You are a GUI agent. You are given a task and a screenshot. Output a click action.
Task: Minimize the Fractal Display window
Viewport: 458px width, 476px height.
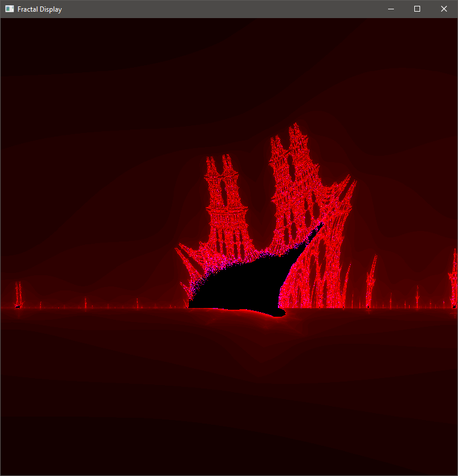tap(390, 9)
